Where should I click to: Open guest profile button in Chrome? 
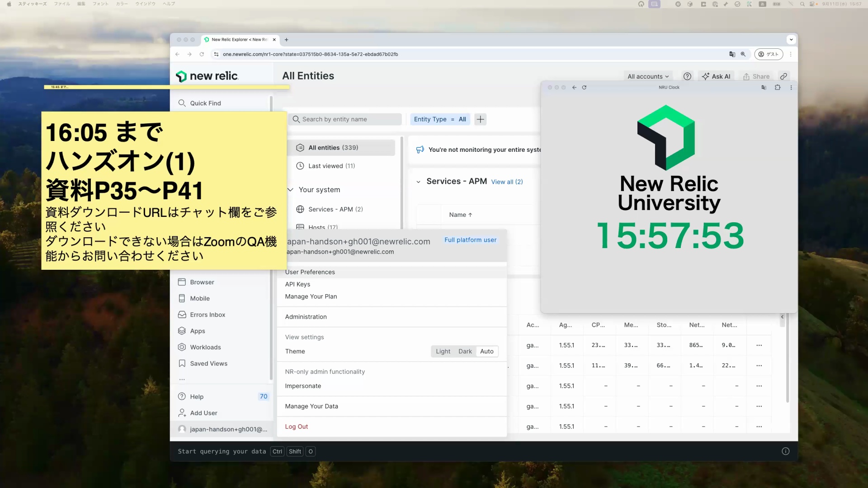769,54
